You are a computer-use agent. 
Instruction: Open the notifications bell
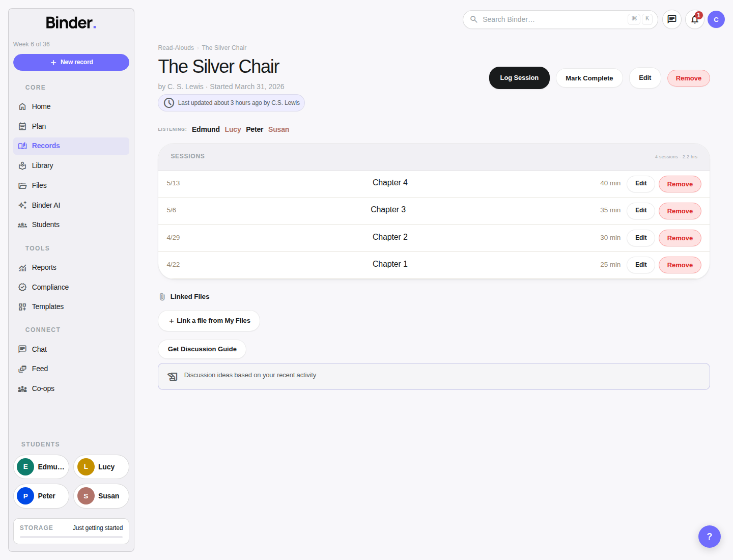[695, 19]
